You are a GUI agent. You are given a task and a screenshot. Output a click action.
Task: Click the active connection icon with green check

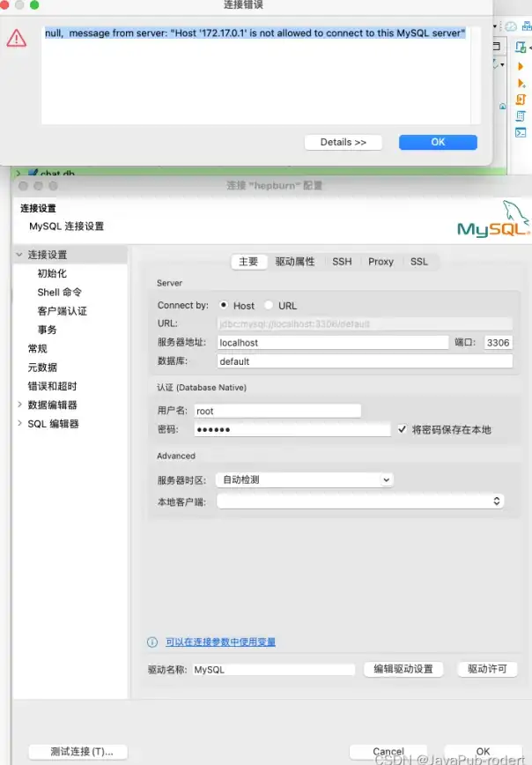[521, 48]
